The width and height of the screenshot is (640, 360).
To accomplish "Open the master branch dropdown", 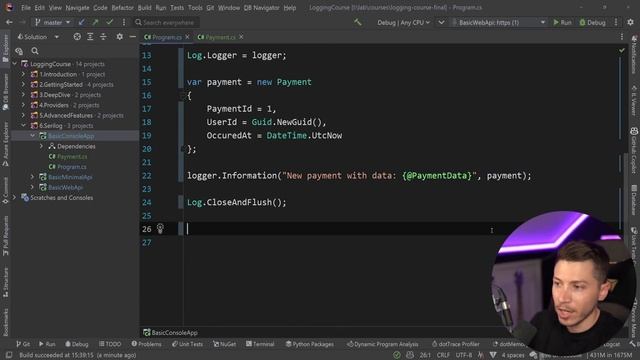I will pos(53,22).
